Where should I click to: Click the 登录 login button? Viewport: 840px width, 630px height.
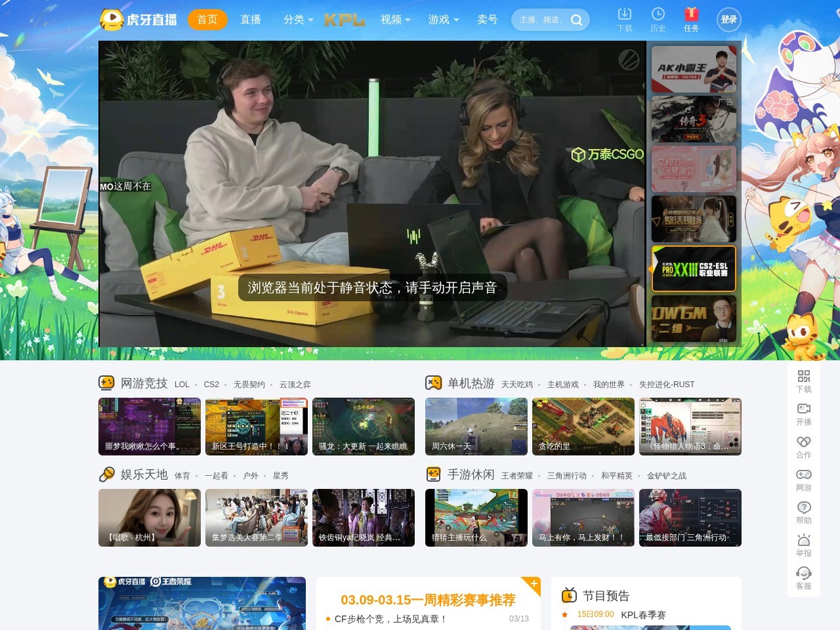coord(728,20)
